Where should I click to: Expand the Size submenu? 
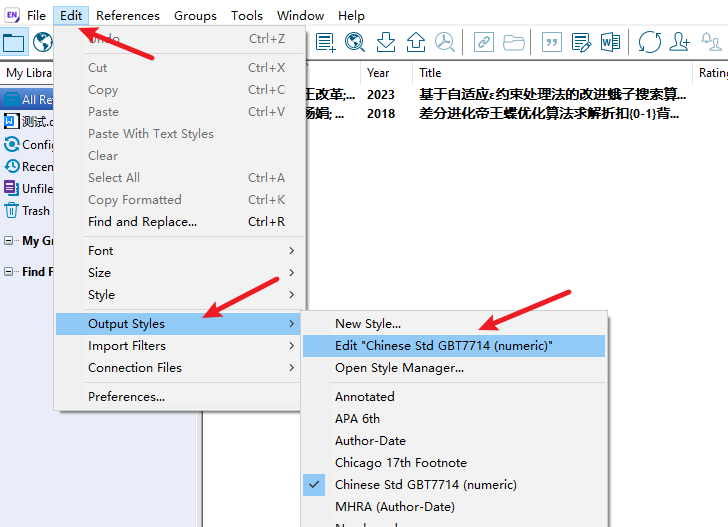pyautogui.click(x=180, y=273)
